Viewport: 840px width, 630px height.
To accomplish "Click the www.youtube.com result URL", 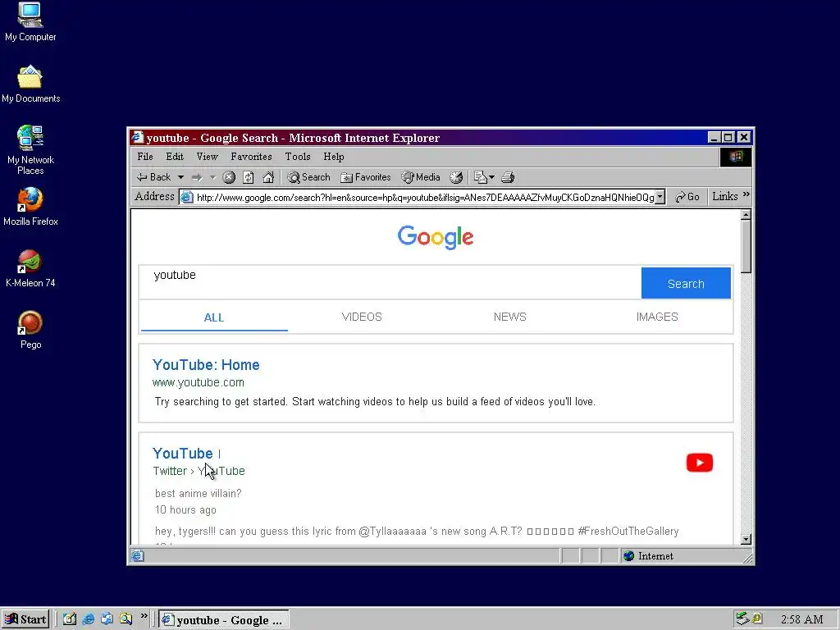I will coord(199,382).
